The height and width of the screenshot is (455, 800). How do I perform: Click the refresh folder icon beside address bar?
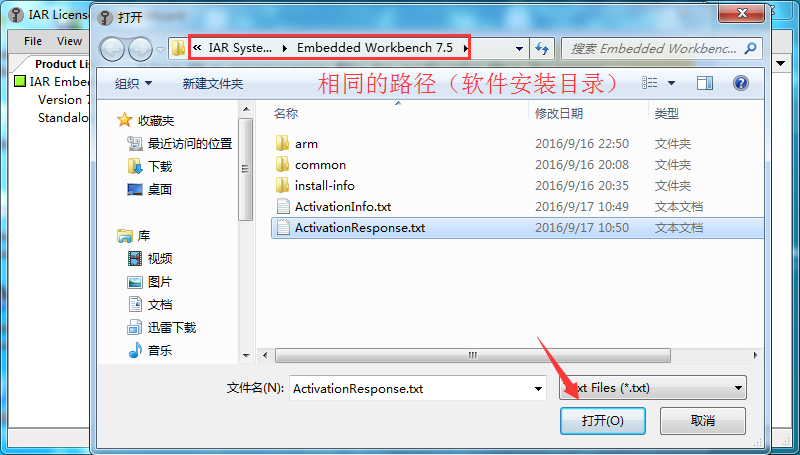click(542, 49)
